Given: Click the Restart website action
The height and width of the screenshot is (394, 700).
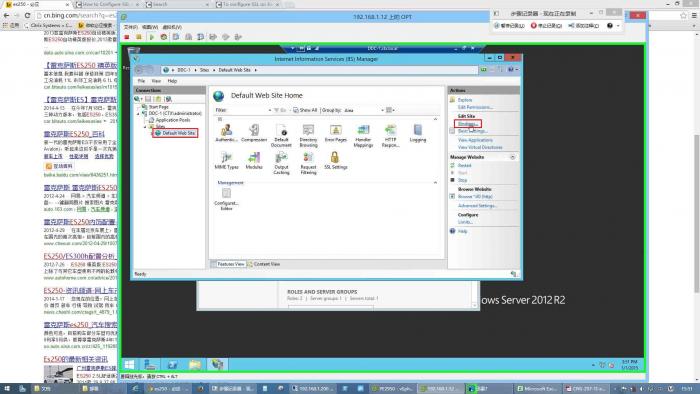Looking at the screenshot, I should (464, 166).
